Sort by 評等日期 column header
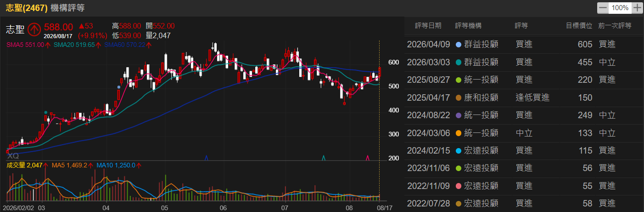This screenshot has height=212, width=644. [x=428, y=26]
